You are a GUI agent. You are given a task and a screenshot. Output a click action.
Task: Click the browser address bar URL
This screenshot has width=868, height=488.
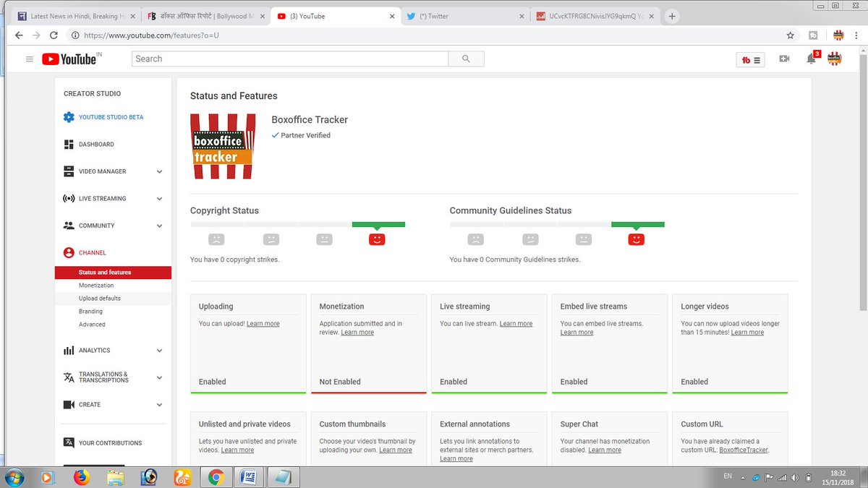(151, 35)
